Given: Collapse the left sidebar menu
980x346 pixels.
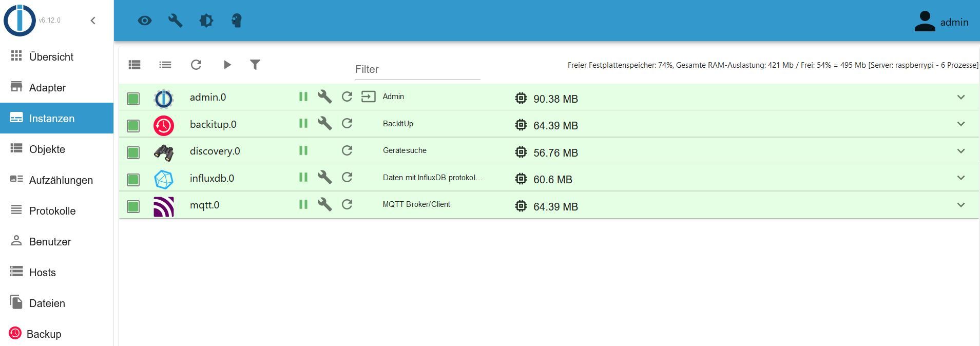Looking at the screenshot, I should click(x=93, y=21).
